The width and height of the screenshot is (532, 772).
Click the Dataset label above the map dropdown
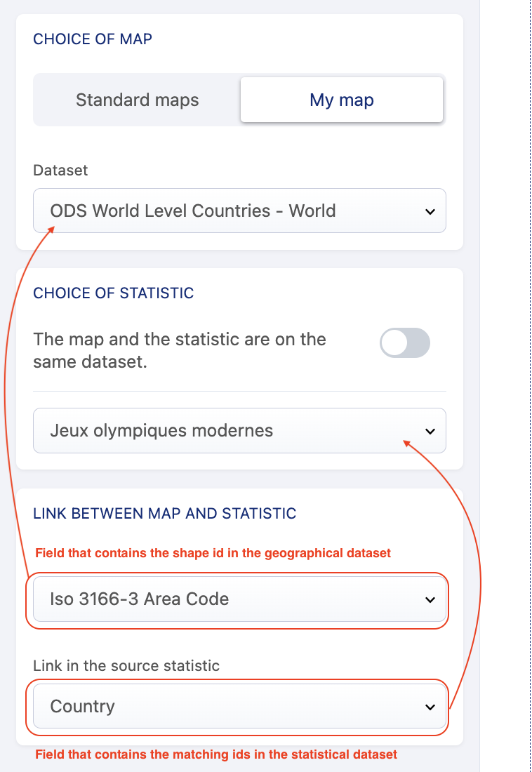click(x=60, y=170)
